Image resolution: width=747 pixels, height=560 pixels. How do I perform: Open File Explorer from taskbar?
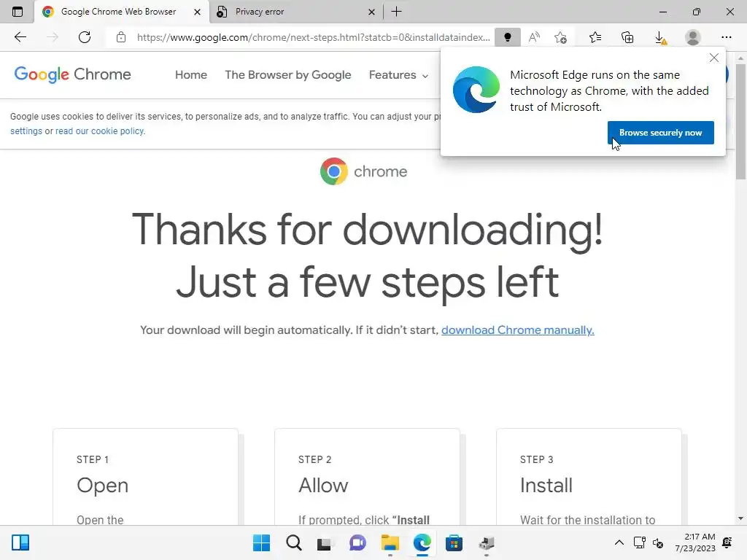pos(390,542)
